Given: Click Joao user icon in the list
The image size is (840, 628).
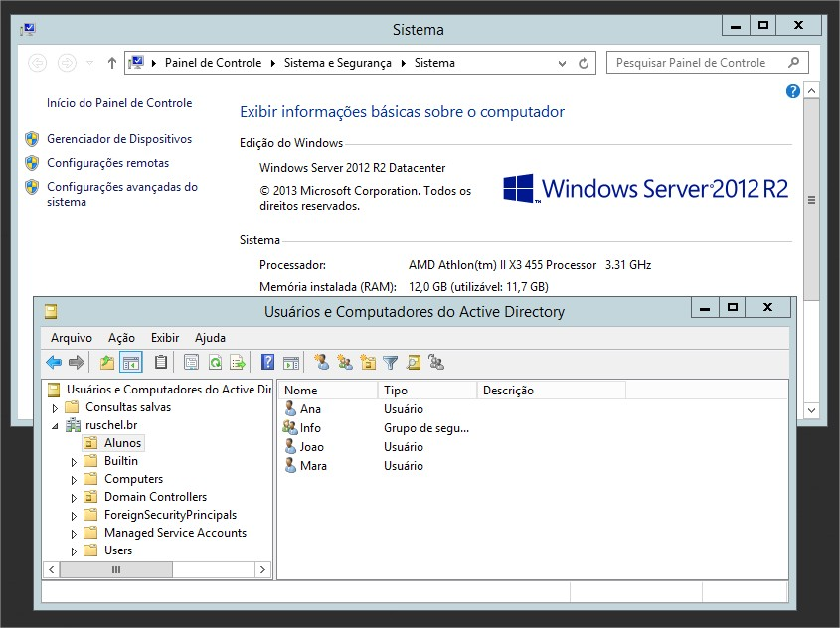Looking at the screenshot, I should (x=290, y=446).
